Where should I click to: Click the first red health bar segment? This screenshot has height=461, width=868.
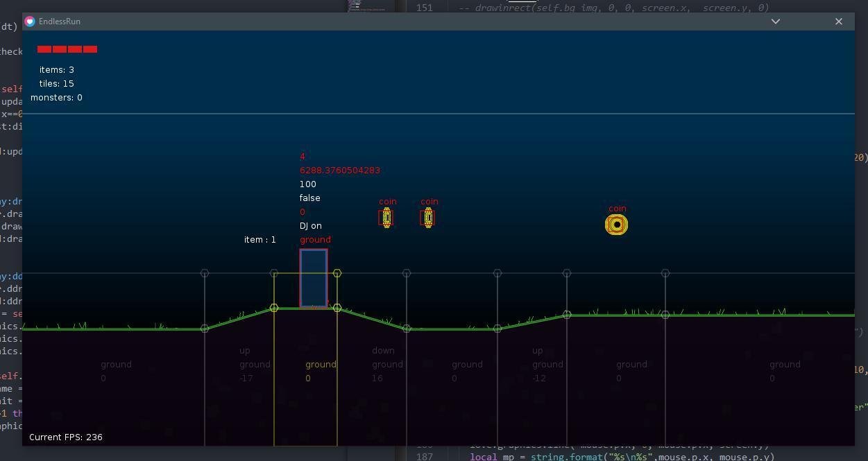pyautogui.click(x=44, y=49)
